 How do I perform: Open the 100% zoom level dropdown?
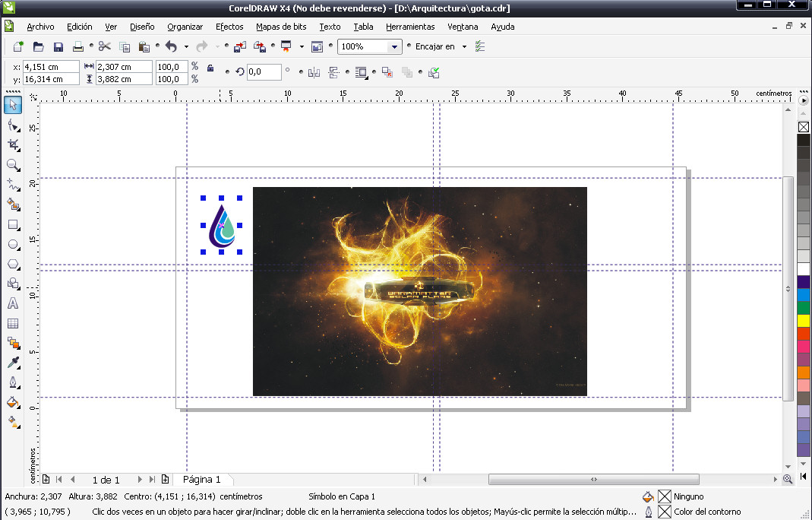[x=394, y=46]
